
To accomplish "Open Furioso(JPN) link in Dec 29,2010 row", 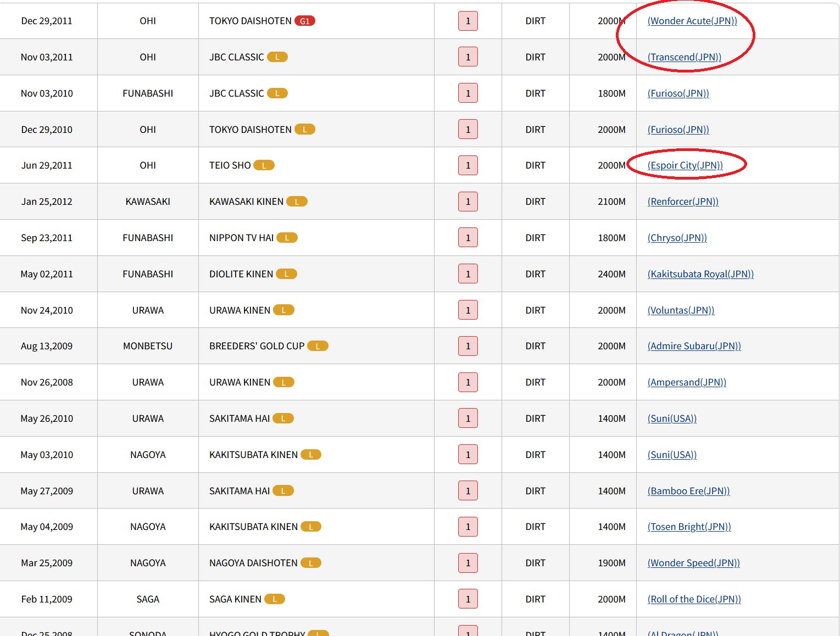I will tap(678, 130).
